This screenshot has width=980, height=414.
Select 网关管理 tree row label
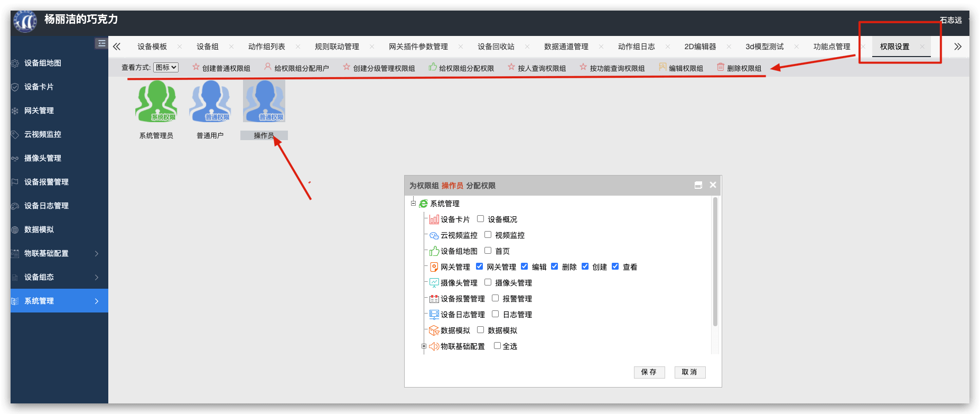(455, 267)
